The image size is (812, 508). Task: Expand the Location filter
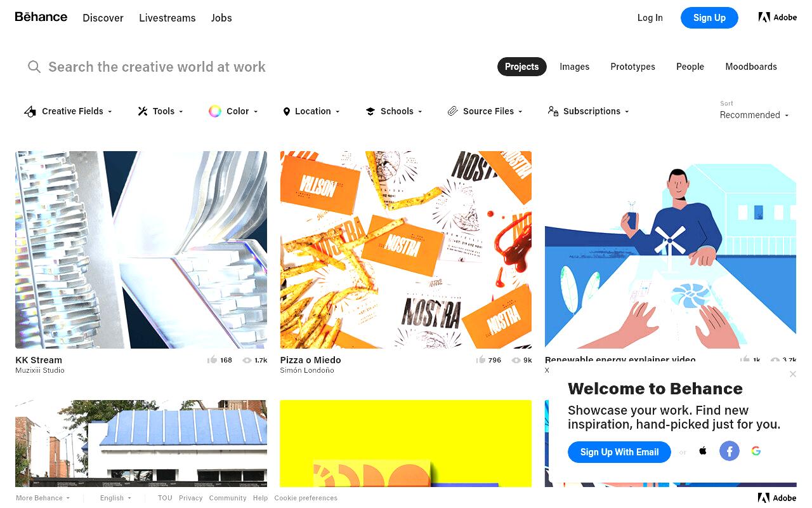pos(311,111)
